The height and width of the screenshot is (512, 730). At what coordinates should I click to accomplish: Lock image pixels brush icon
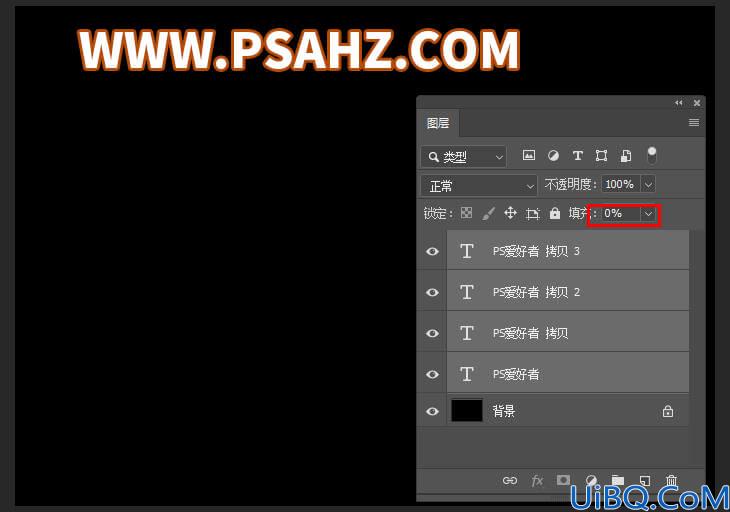tap(488, 214)
